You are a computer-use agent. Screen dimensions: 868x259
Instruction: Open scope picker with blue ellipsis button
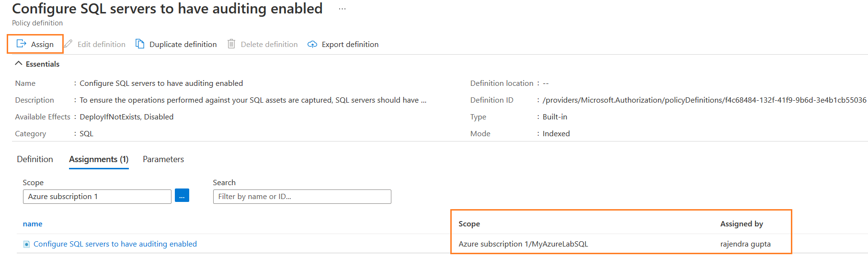click(x=182, y=196)
